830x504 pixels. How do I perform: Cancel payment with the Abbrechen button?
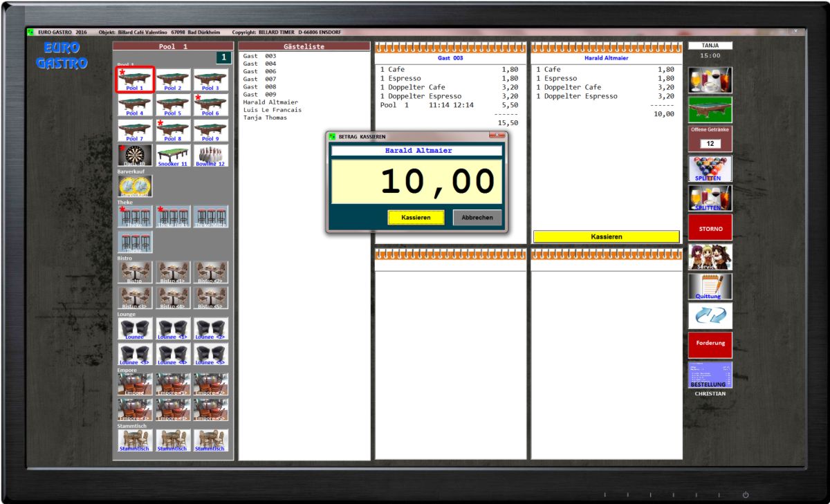477,217
